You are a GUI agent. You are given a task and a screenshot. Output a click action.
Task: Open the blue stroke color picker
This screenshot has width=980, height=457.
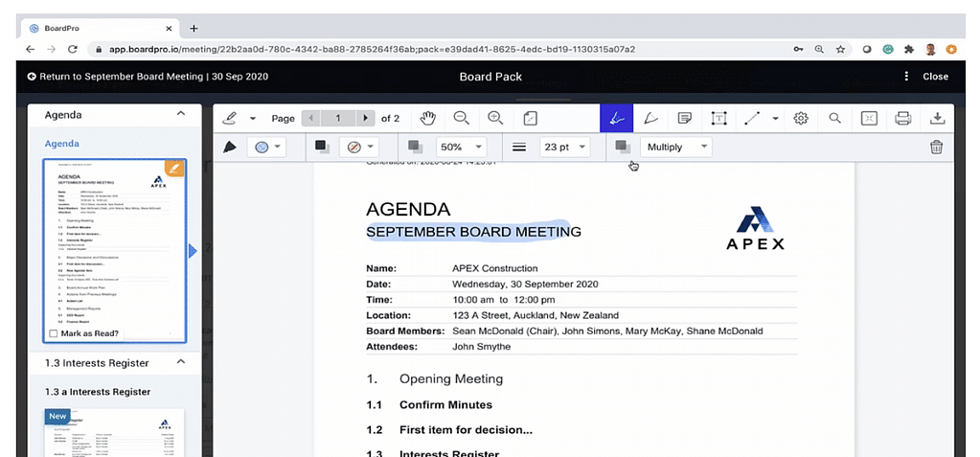265,147
